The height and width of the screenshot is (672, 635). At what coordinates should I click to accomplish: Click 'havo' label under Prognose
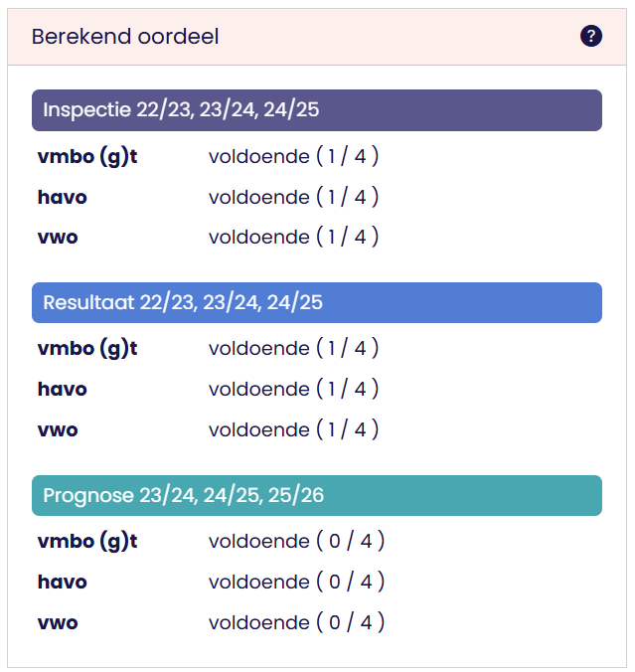pyautogui.click(x=63, y=582)
